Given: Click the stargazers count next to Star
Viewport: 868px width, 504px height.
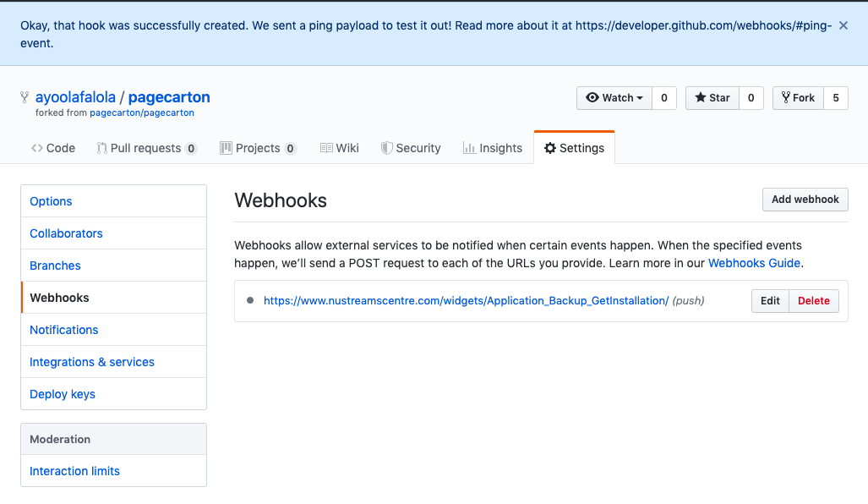Looking at the screenshot, I should pyautogui.click(x=751, y=98).
